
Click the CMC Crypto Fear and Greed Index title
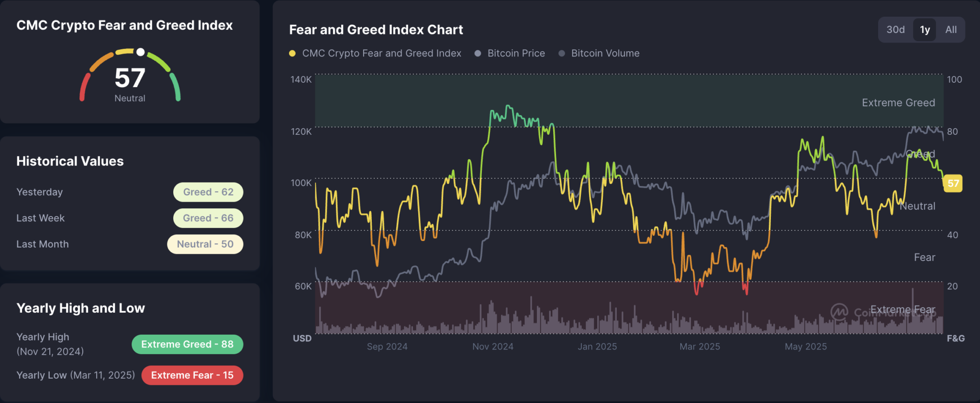pyautogui.click(x=124, y=25)
